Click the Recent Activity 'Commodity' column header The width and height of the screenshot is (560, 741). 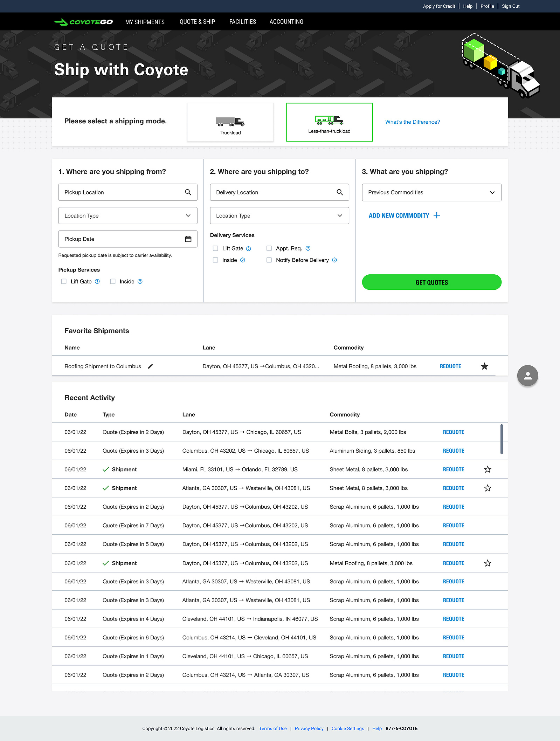[345, 414]
